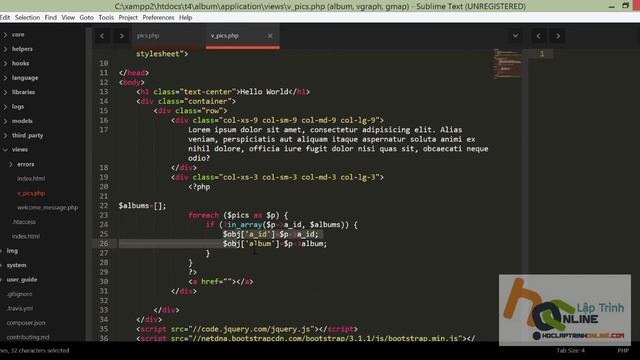Open the Preferences menu
This screenshot has height=360, width=640.
158,18
